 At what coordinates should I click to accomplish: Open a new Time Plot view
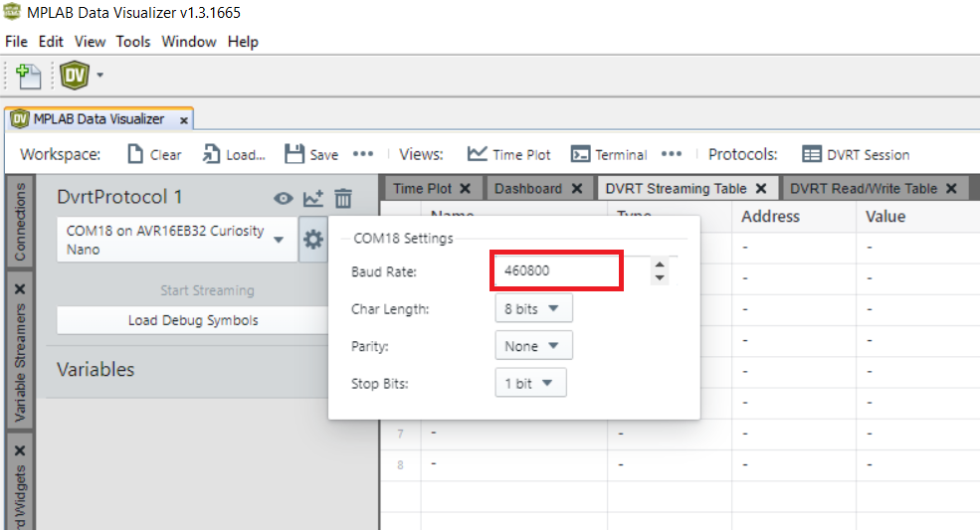509,154
